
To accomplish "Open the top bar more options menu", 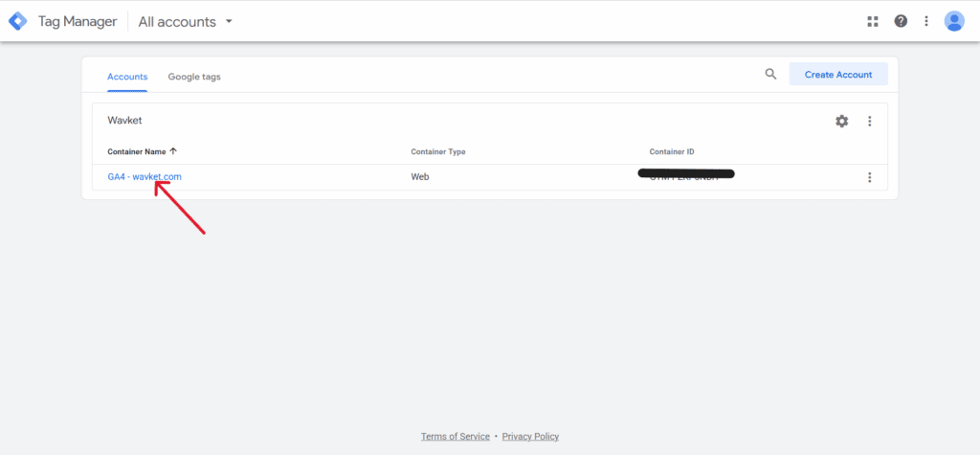I will coord(926,21).
